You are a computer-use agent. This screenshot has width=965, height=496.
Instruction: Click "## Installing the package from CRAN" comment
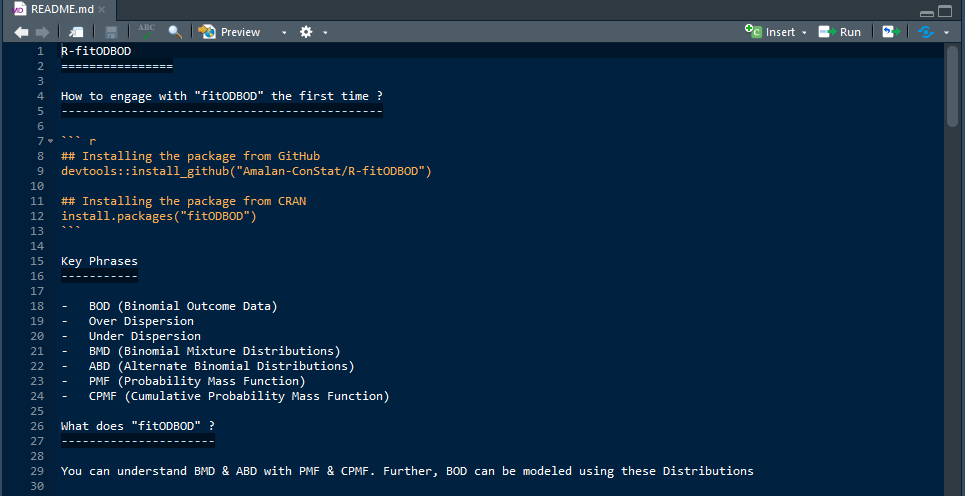tap(183, 201)
